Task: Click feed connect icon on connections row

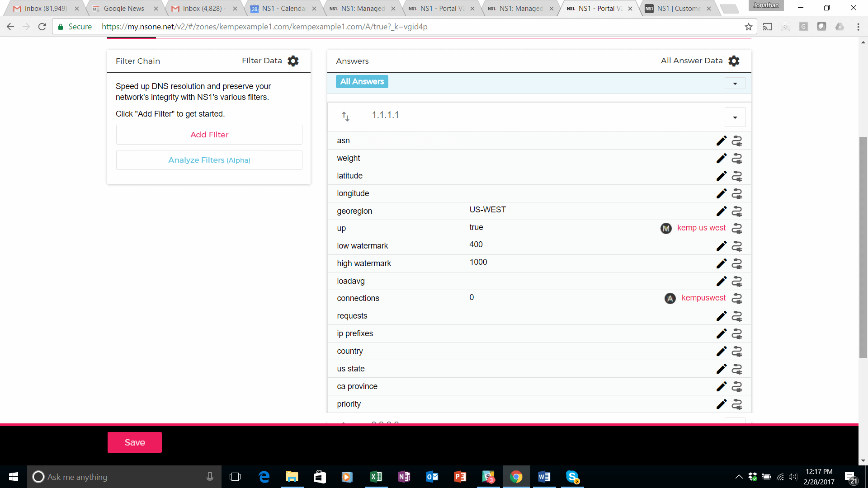Action: tap(737, 298)
